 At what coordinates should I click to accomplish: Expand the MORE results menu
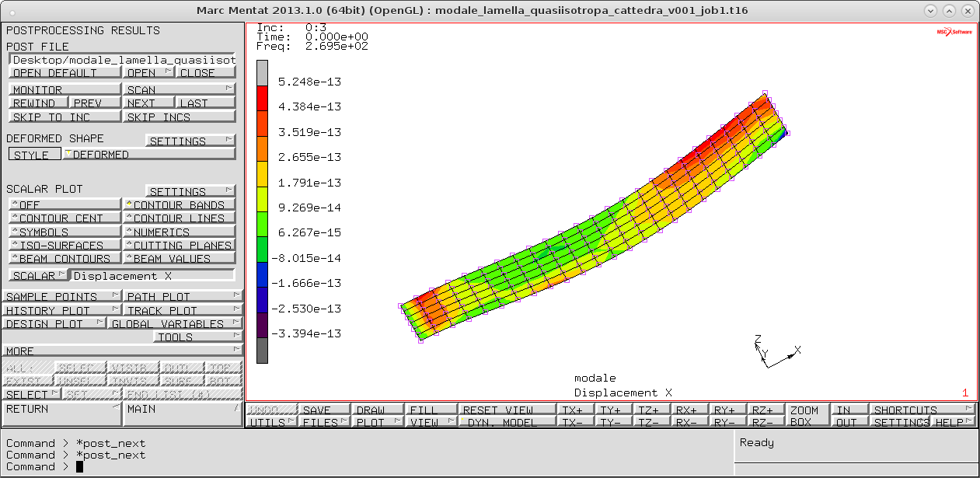(x=122, y=351)
